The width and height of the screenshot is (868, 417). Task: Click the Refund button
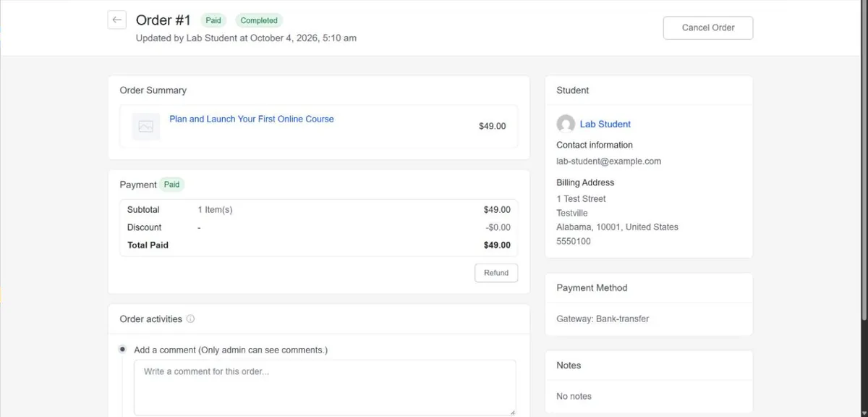pos(496,273)
